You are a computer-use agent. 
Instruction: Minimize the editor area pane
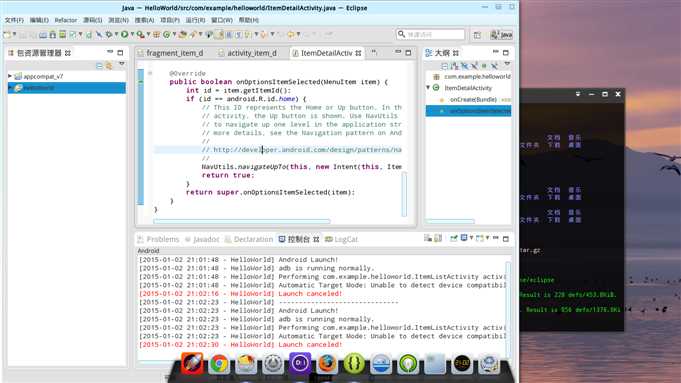click(398, 52)
